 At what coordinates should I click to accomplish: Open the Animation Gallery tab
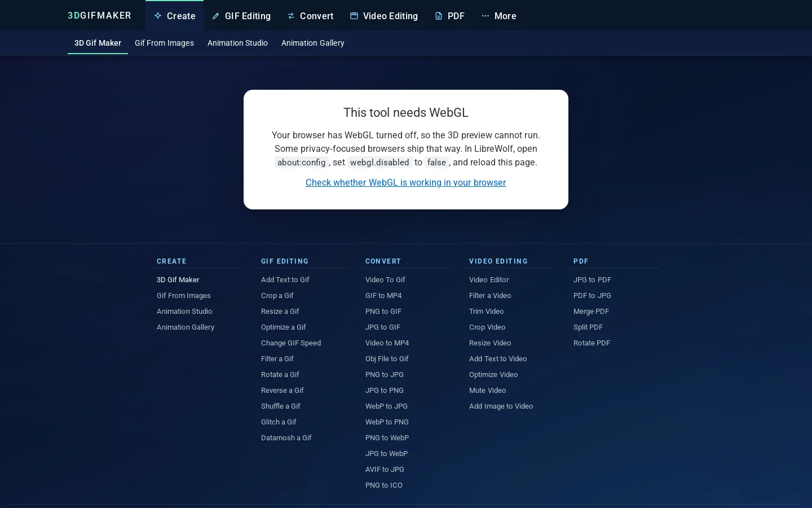(x=313, y=43)
